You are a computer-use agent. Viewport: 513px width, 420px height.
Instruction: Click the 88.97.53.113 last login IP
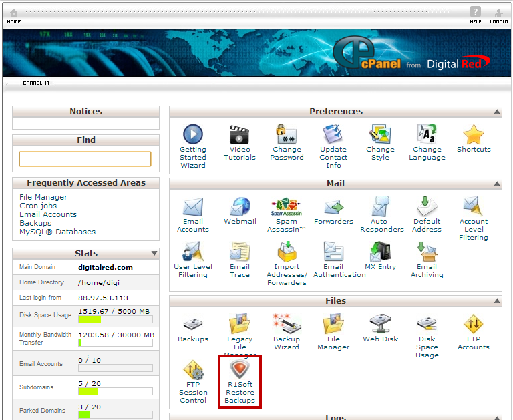point(103,298)
